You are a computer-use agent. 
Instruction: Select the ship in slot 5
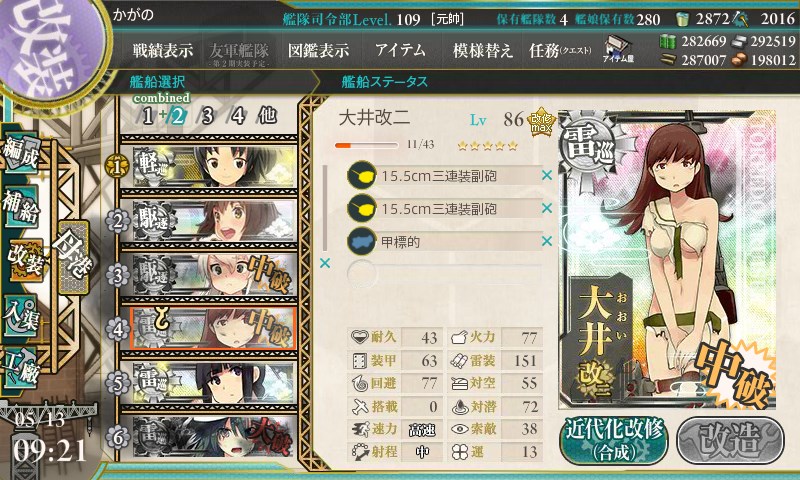[208, 383]
